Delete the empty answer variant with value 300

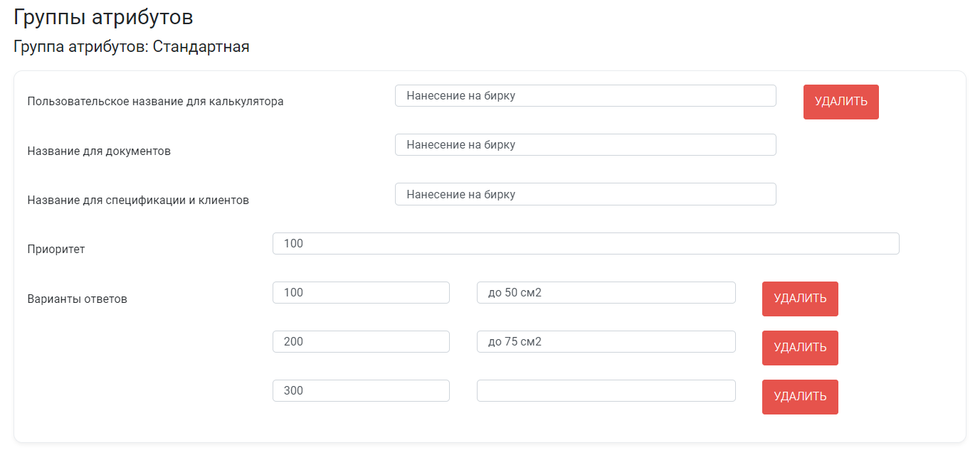pos(800,397)
